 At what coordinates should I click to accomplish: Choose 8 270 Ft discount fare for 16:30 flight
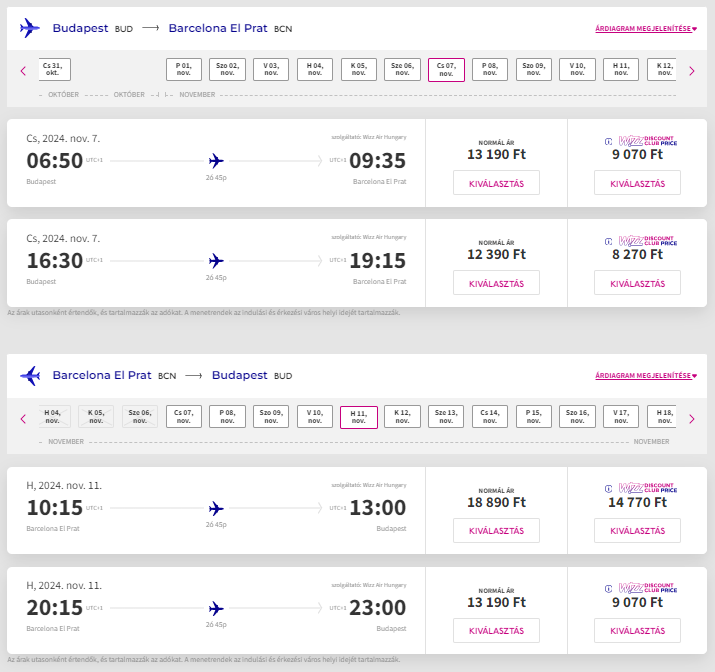(637, 283)
